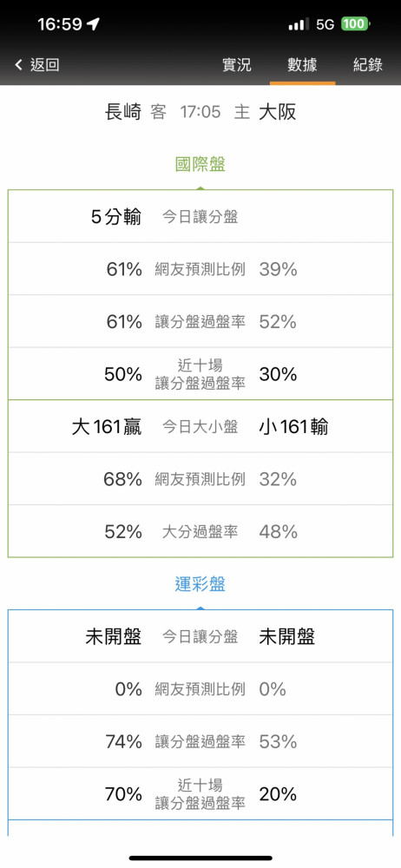Select the 數據 tab
Screen dimensions: 401x868
pyautogui.click(x=302, y=65)
